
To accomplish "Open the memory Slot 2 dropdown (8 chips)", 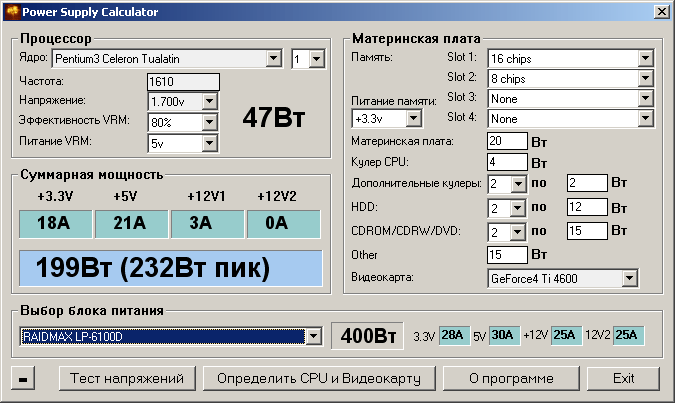I will [571, 78].
